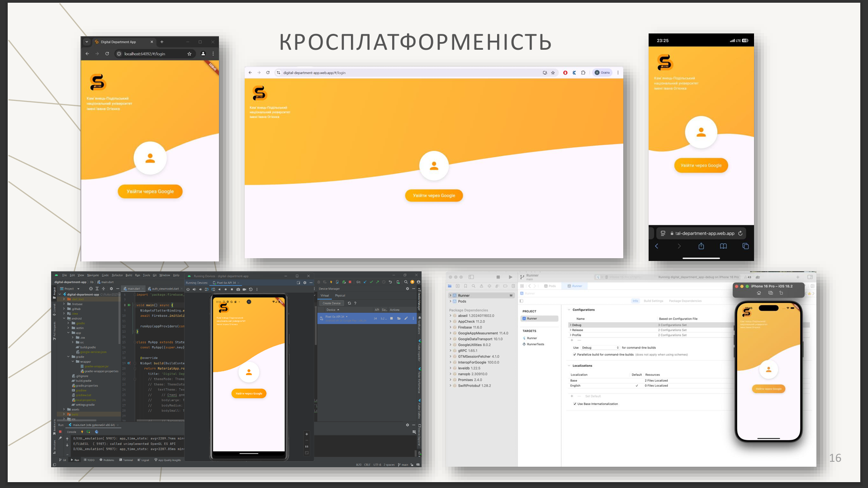868x488 pixels.
Task: Take an emulator screenshot with camera icon
Action: click(x=238, y=289)
